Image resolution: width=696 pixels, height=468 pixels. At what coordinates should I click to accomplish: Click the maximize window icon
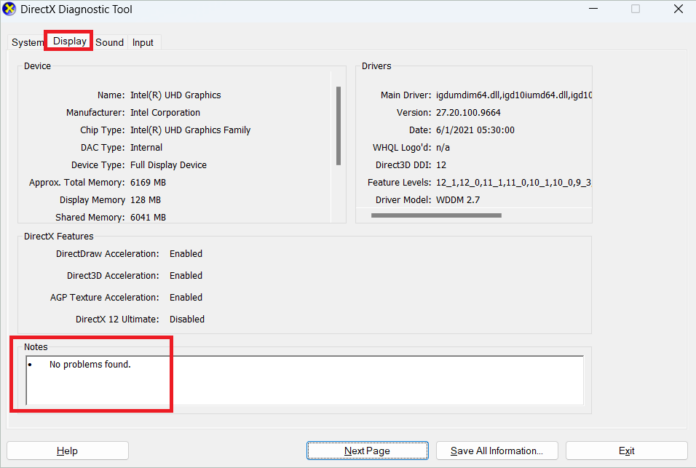[636, 9]
